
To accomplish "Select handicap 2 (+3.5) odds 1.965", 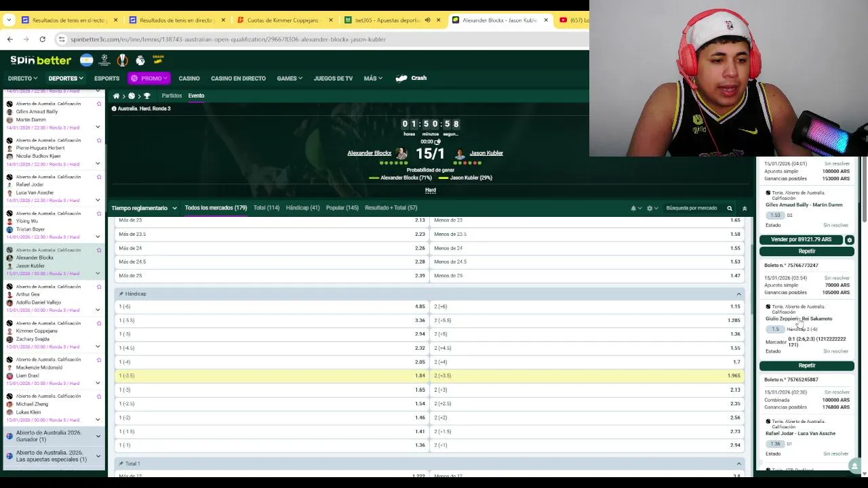I will pyautogui.click(x=587, y=375).
